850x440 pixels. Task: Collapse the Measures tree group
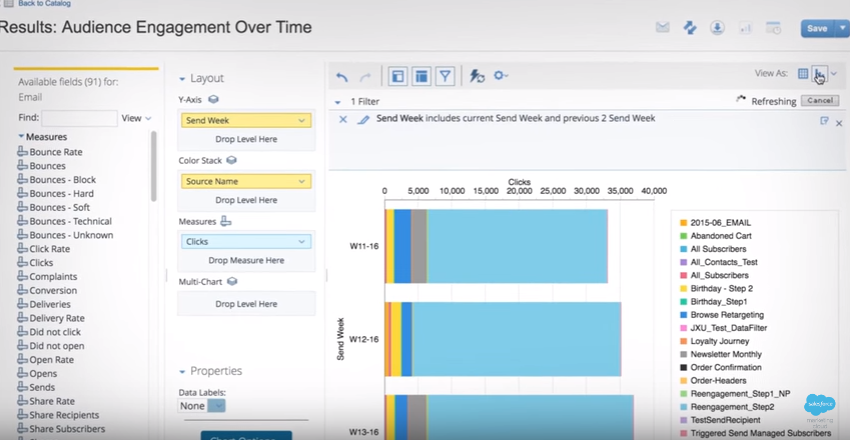pos(22,137)
